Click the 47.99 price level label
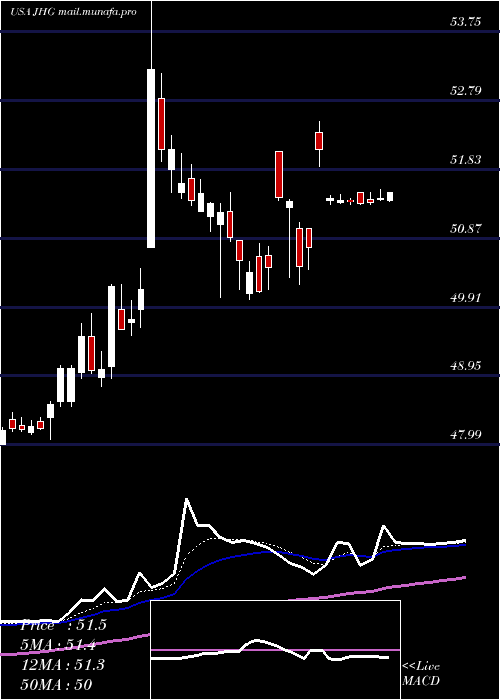Viewport: 500px width, 700px height. point(466,434)
